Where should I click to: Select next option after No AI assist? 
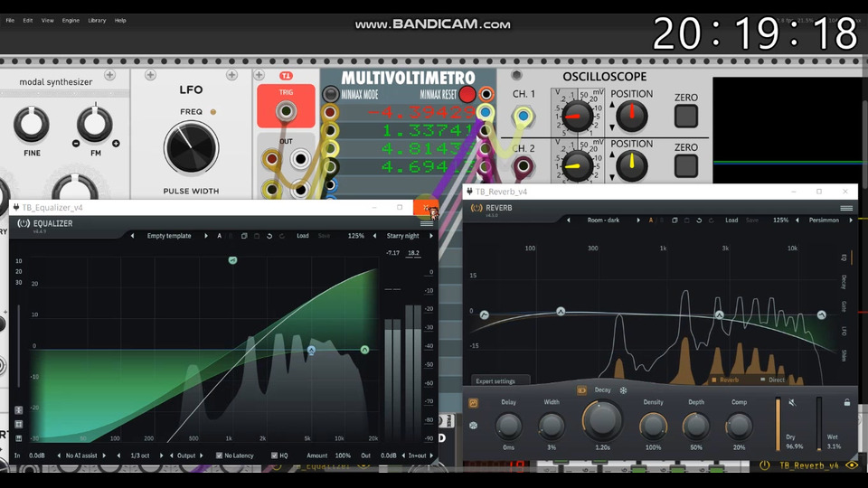tap(104, 455)
